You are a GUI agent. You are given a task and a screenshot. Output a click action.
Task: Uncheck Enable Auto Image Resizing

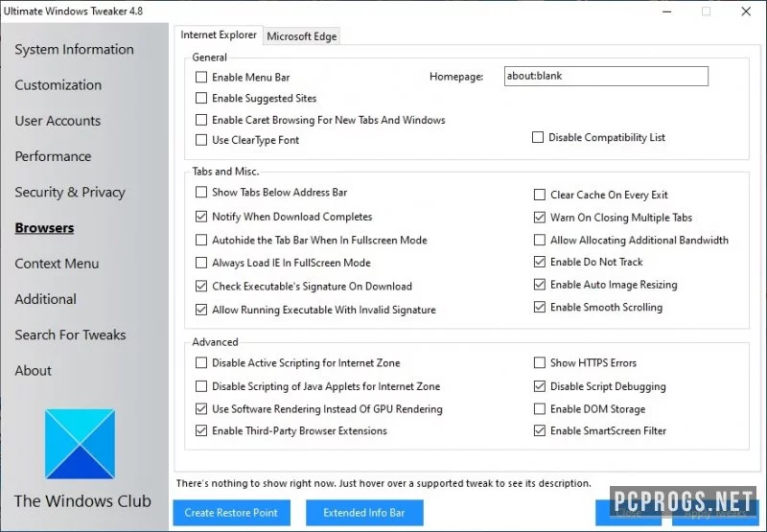click(540, 284)
